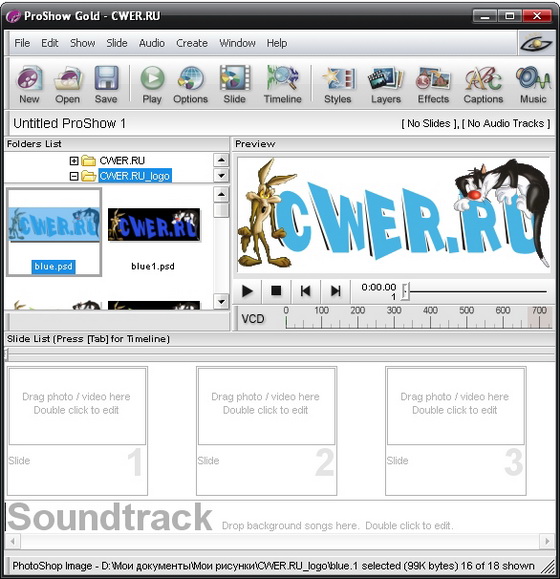
Task: Click the New show toolbar icon
Action: pos(30,85)
